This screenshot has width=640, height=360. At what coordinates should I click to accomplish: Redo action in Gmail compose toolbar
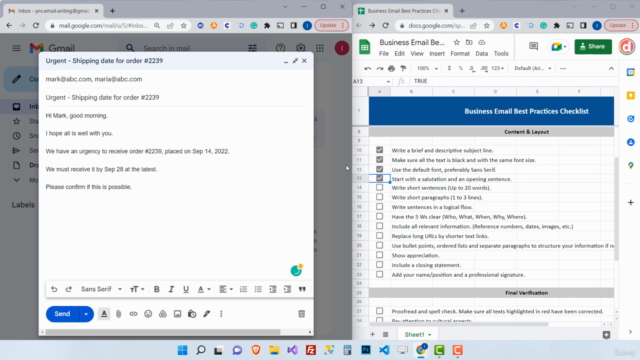pyautogui.click(x=69, y=289)
